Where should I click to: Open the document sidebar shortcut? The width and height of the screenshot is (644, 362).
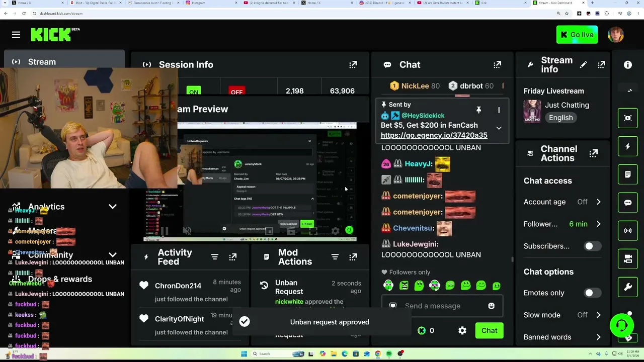tap(628, 174)
